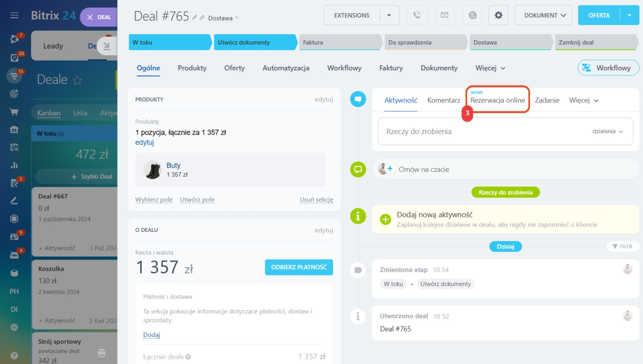Click the shopping cart sidebar icon
643x364 pixels.
click(14, 111)
